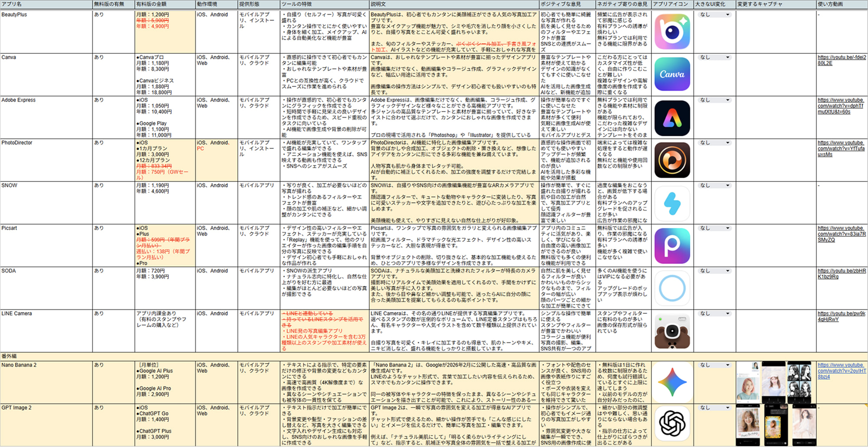This screenshot has height=447, width=868.
Task: Click the Nano Banana 2 Gemini icon
Action: pos(672,382)
